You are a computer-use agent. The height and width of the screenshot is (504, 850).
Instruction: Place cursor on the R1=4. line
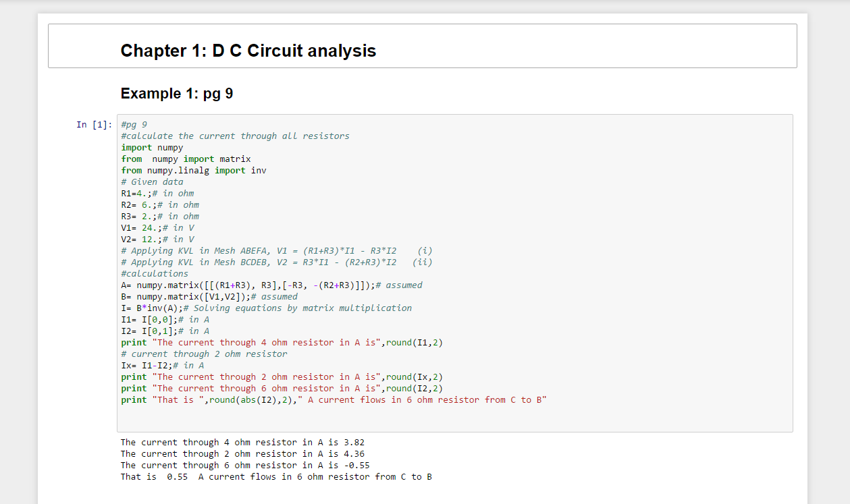157,193
